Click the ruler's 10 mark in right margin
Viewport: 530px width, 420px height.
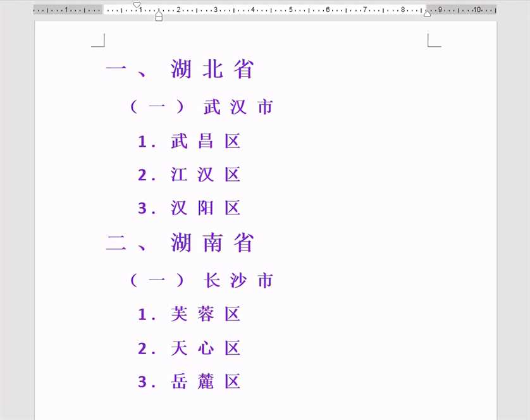477,9
